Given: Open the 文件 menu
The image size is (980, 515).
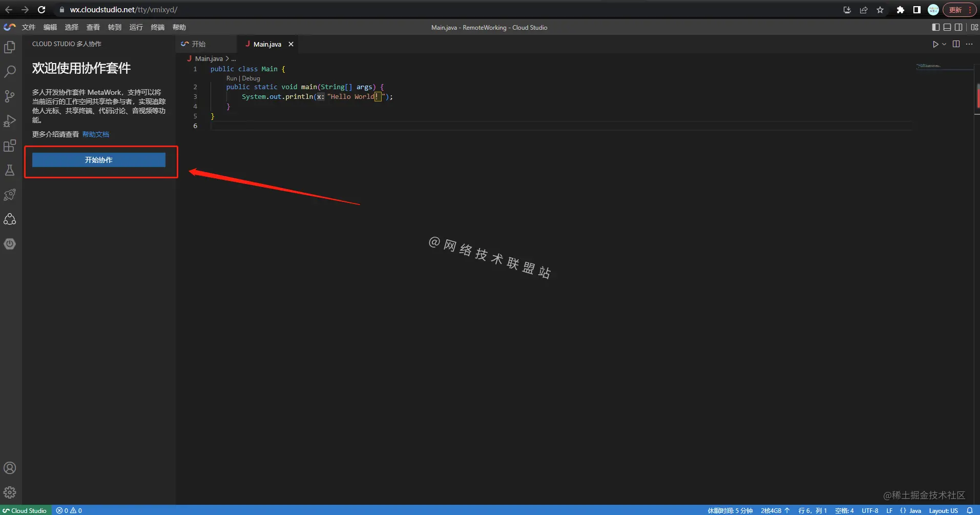Looking at the screenshot, I should coord(29,27).
